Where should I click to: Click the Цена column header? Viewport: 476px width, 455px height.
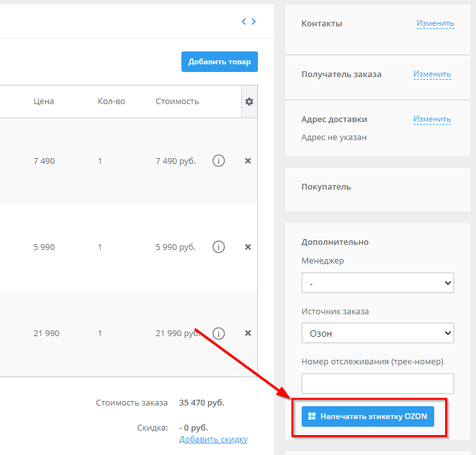coord(44,101)
